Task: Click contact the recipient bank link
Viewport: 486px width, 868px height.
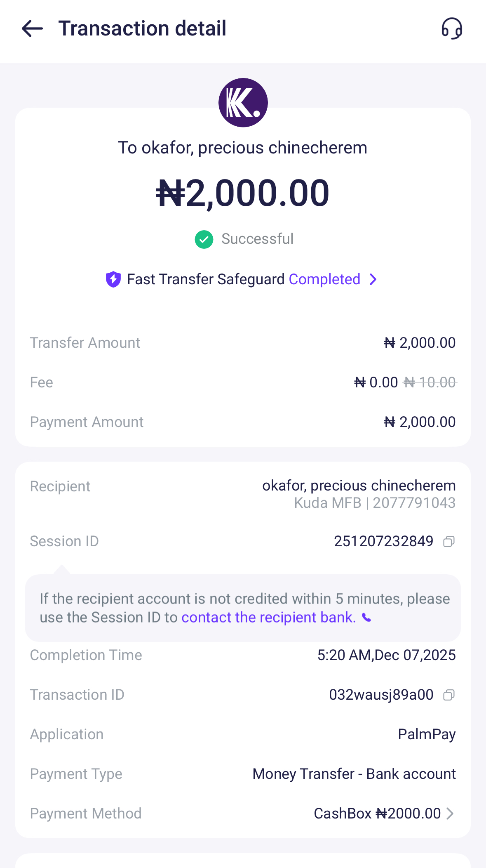Action: [268, 618]
